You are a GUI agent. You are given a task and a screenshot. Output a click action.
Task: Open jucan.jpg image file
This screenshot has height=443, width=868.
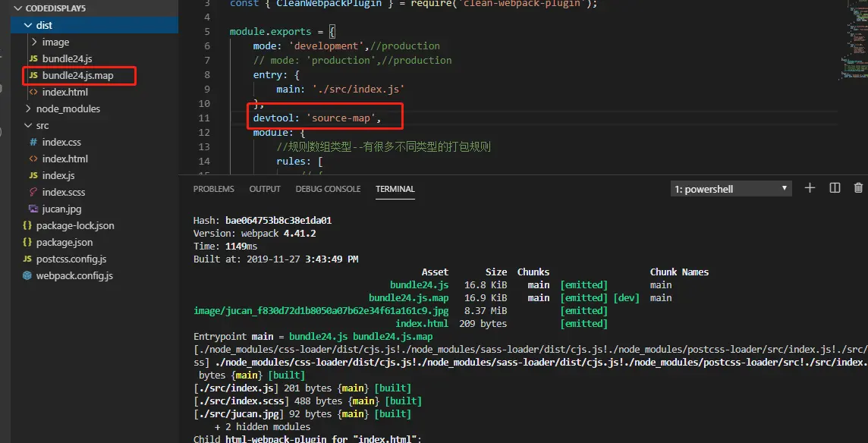coord(62,209)
